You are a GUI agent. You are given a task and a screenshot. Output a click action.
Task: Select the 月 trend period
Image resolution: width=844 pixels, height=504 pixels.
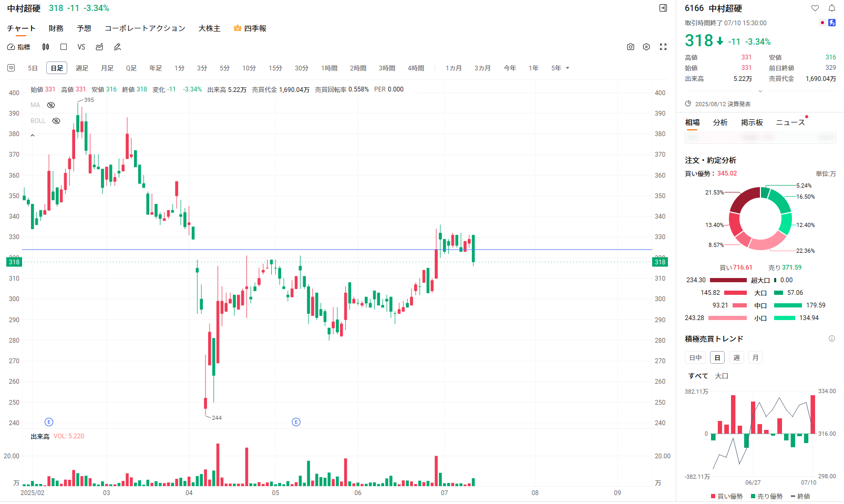[755, 358]
